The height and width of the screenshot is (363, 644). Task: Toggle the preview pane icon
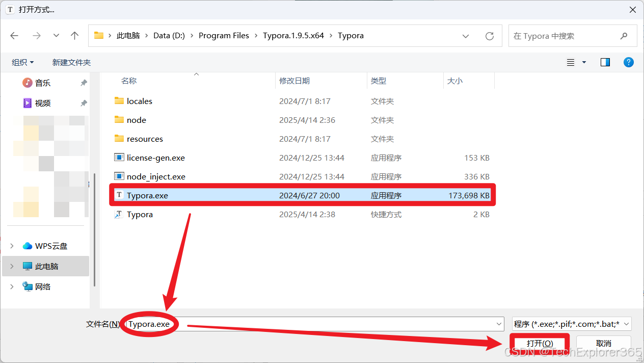[x=605, y=62]
